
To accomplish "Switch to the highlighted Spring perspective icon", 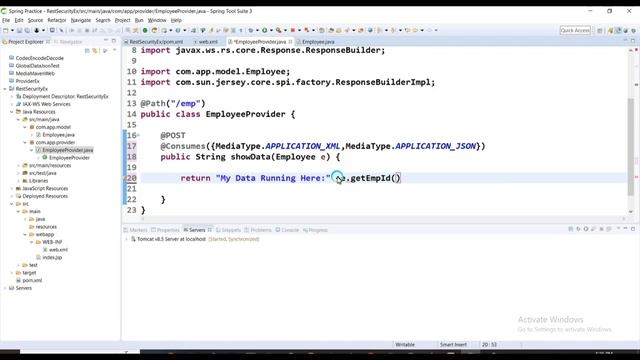I will pos(618,31).
